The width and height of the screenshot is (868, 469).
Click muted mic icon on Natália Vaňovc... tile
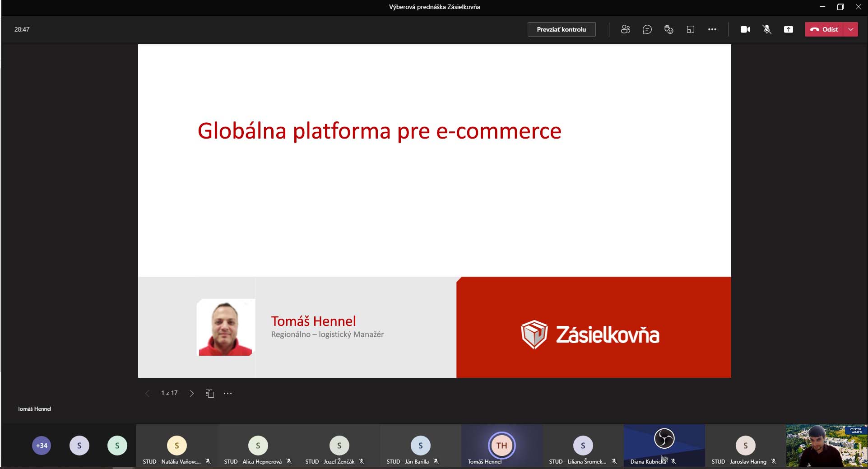[x=208, y=461]
